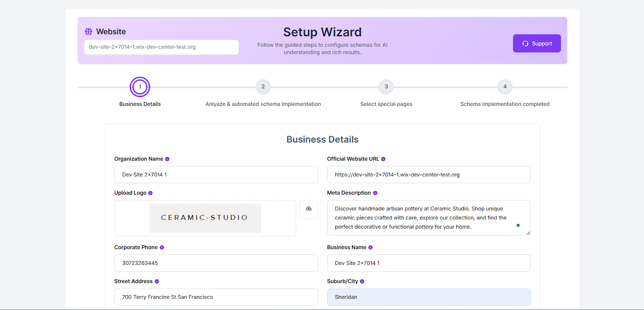The image size is (644, 310).
Task: Click the Suburb/City info icon
Action: click(x=362, y=281)
